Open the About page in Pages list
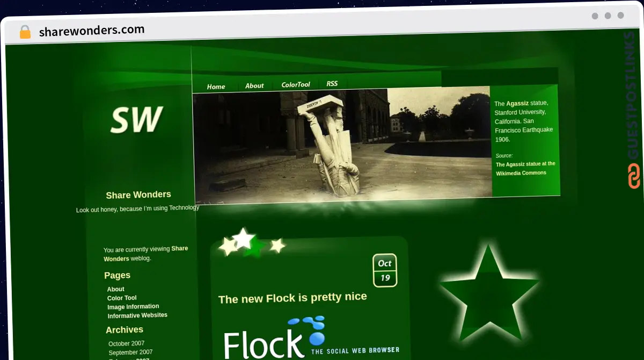Image resolution: width=644 pixels, height=360 pixels. coord(115,289)
